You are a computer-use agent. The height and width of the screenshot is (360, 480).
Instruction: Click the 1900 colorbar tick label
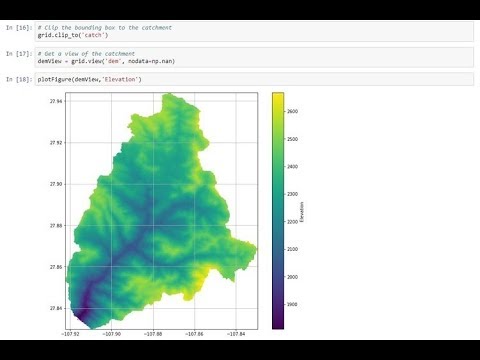click(x=292, y=304)
